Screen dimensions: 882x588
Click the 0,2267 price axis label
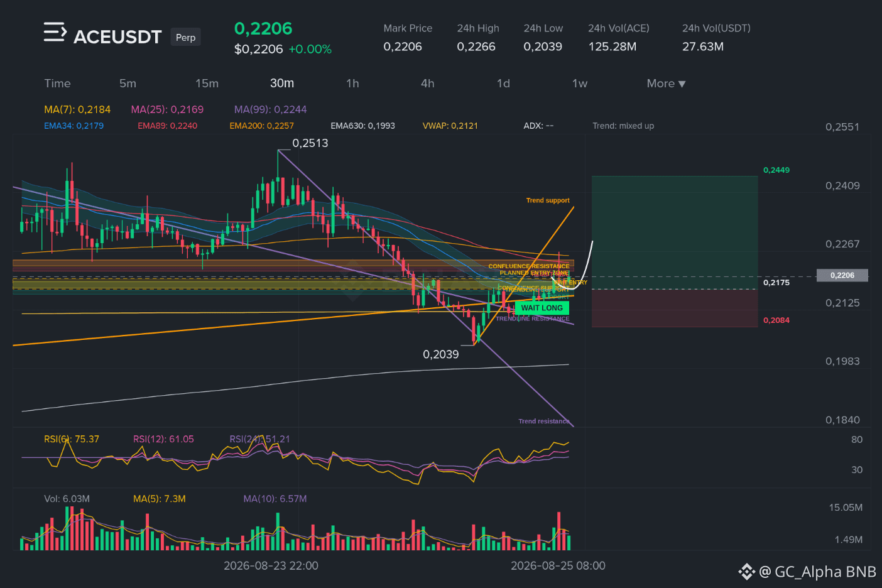842,244
